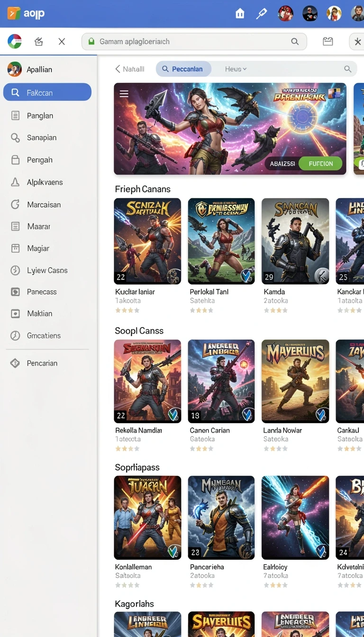Open Landa Nowar game thumbnail

point(295,381)
